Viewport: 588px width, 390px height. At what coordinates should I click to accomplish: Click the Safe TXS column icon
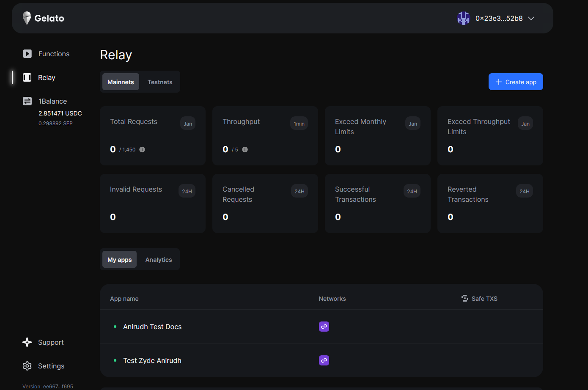(465, 298)
